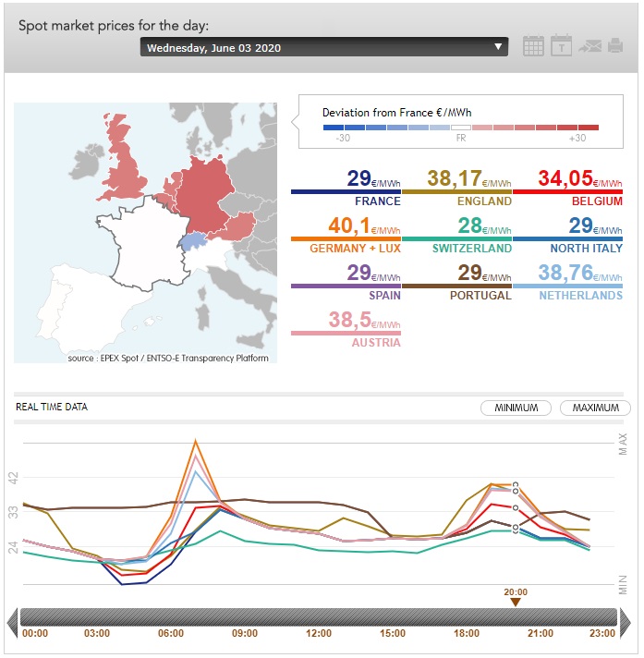The image size is (644, 658).
Task: Select PORTUGAL price 29 €/MWh
Action: [x=456, y=282]
